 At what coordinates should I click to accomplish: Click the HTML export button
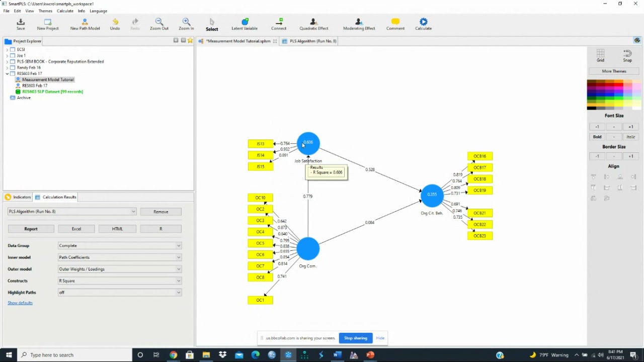click(117, 229)
